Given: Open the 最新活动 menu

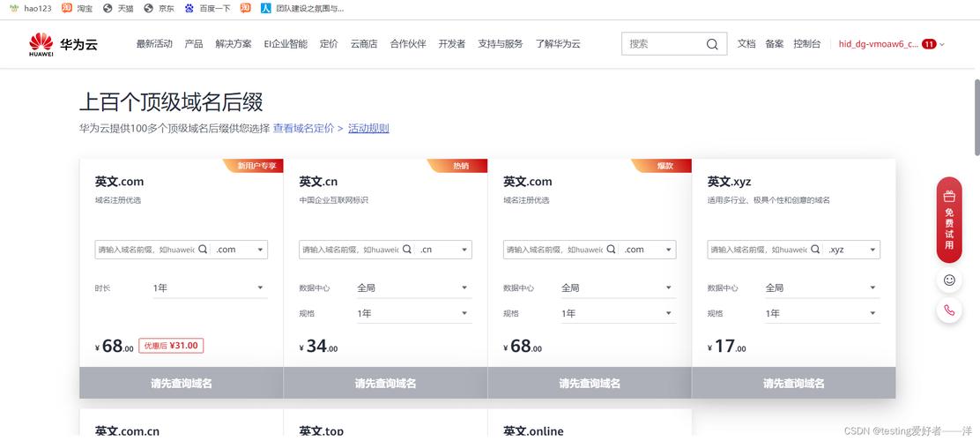Looking at the screenshot, I should click(154, 44).
